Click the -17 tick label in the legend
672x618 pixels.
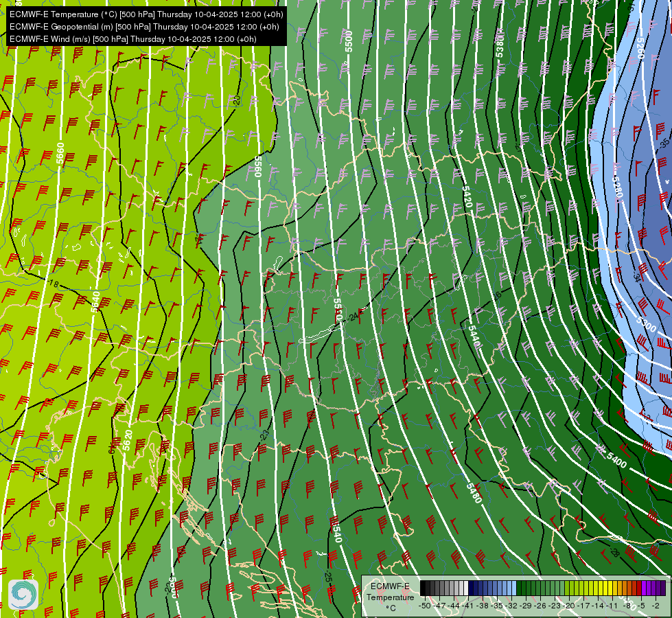pos(584,605)
